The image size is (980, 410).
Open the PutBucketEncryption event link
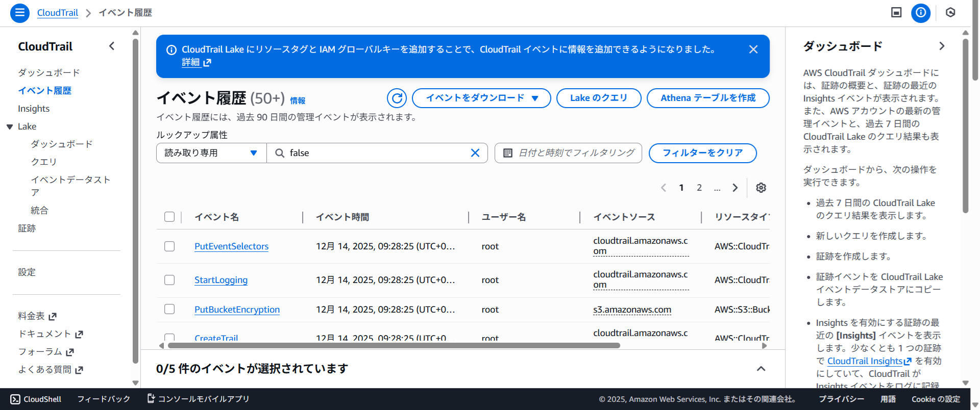[237, 310]
